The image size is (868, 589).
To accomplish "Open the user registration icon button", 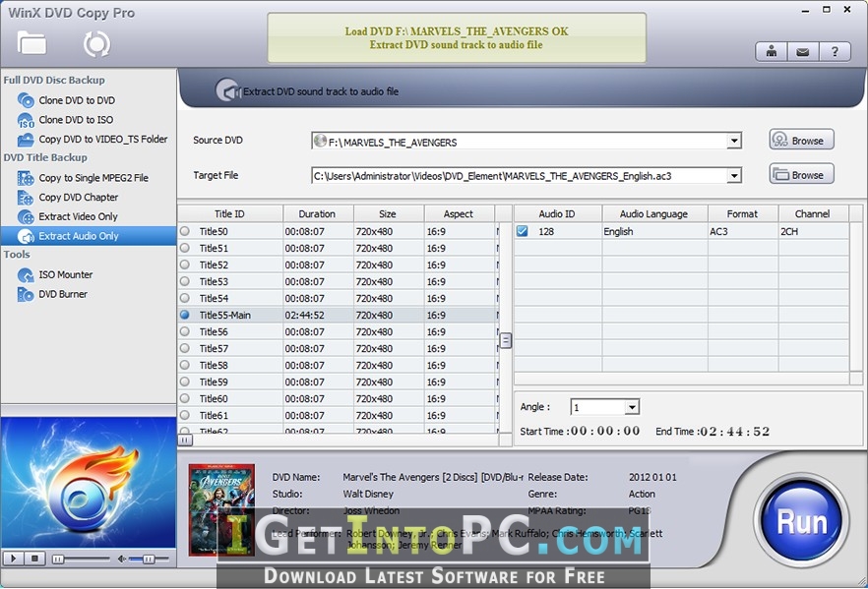I will [x=772, y=52].
